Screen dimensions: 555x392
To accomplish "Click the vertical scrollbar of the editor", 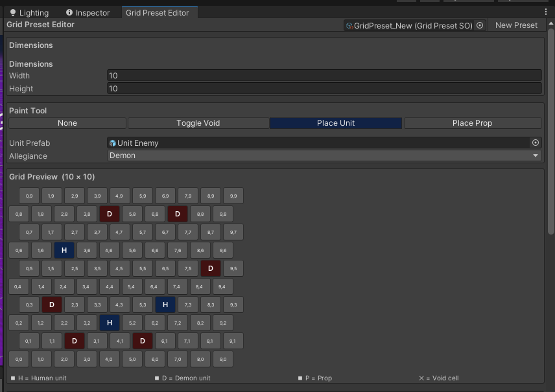I will [550, 131].
